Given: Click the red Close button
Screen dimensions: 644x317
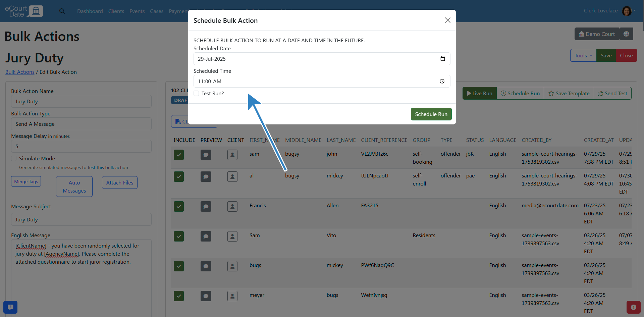Looking at the screenshot, I should tap(626, 55).
